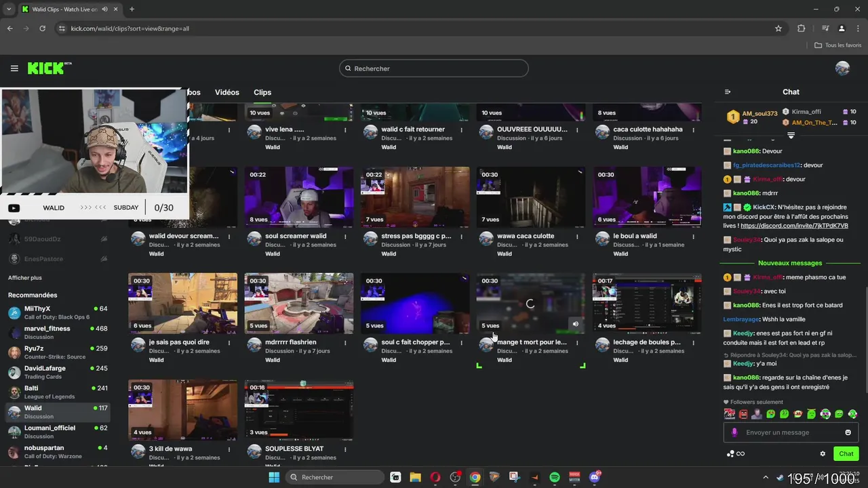Image resolution: width=868 pixels, height=488 pixels.
Task: Open OBS Studio from the taskbar
Action: click(x=455, y=477)
